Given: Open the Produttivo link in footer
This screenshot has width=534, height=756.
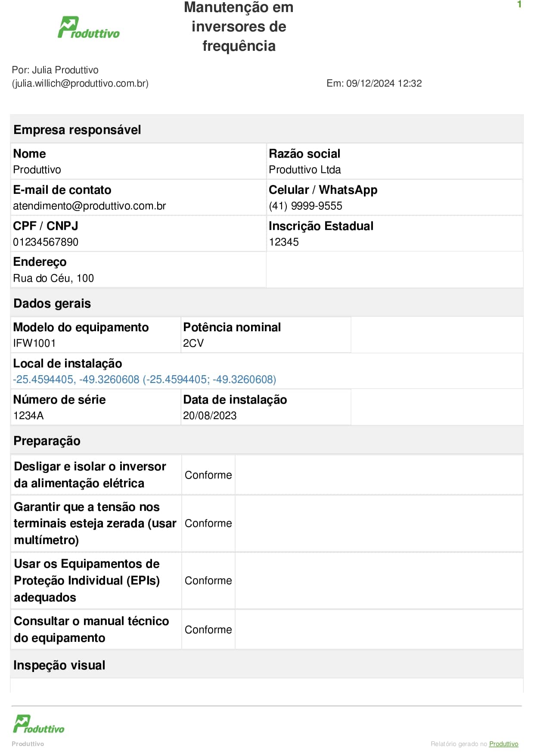Looking at the screenshot, I should pos(503,744).
